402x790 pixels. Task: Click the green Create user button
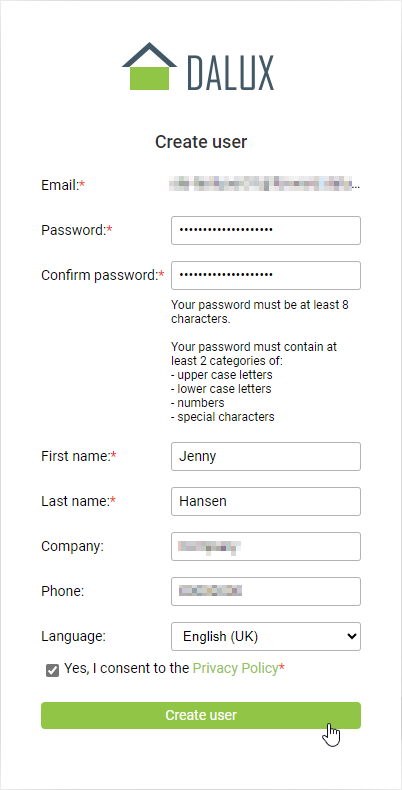201,715
